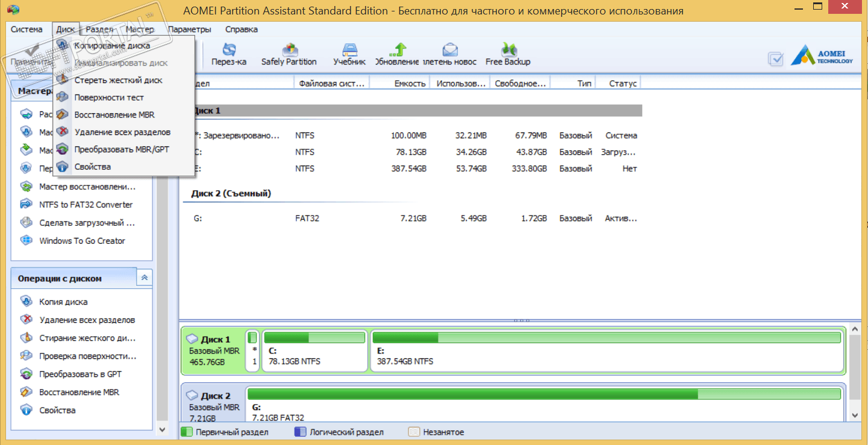The image size is (868, 445).
Task: Select C: 78.13GB NTFS partition block
Action: [314, 350]
